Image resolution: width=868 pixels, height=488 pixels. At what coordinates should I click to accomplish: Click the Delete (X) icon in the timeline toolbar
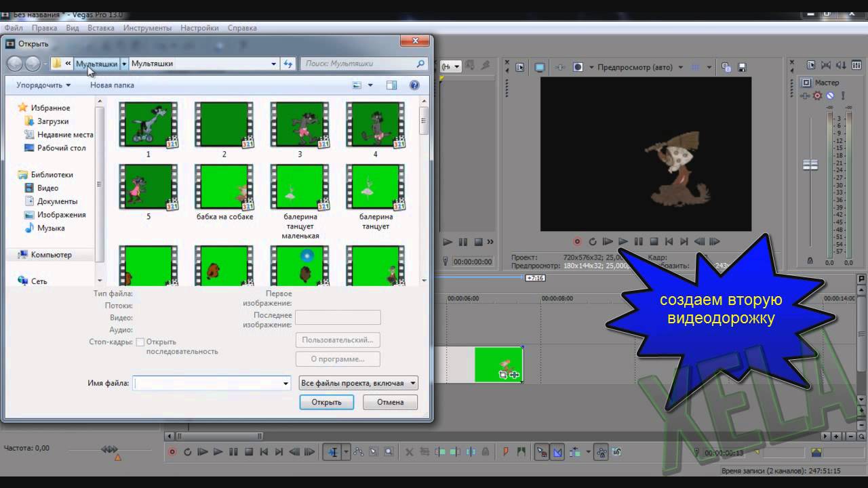[409, 452]
